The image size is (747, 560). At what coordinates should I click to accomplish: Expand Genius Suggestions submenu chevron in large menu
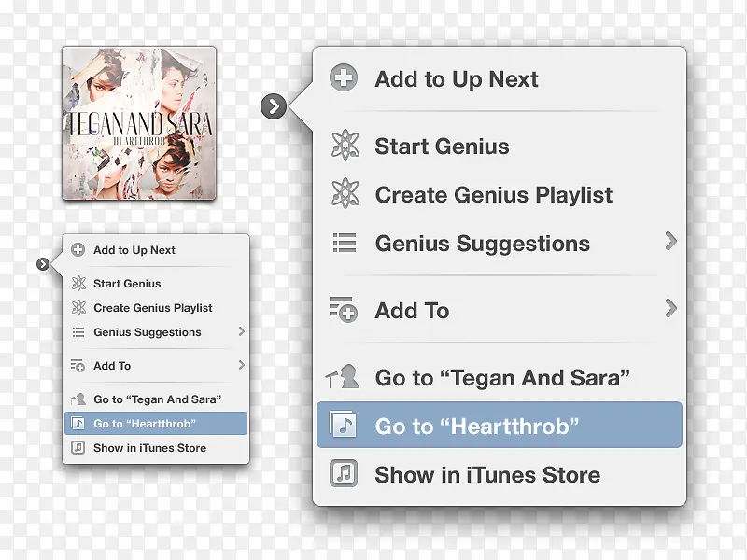pyautogui.click(x=670, y=241)
